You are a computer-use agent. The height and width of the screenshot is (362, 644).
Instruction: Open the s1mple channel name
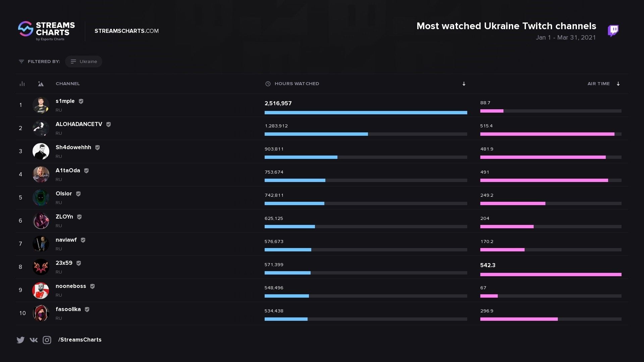coord(65,101)
